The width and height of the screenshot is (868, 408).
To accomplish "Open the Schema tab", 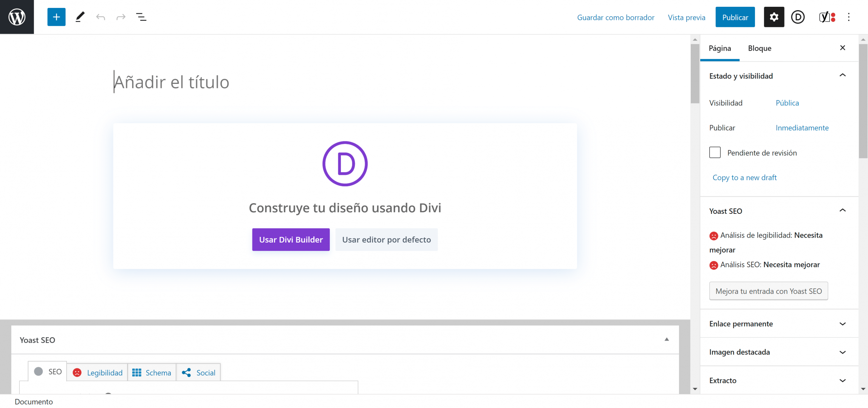I will [152, 372].
